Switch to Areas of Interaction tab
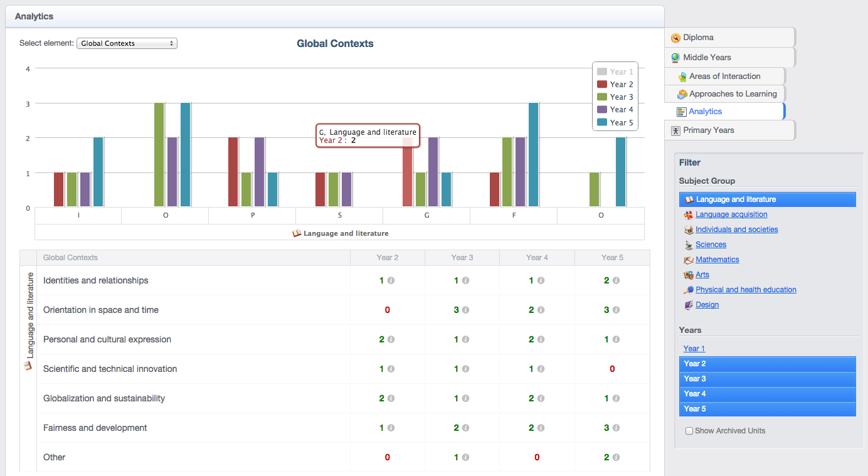Viewport: 868px width, 476px height. [x=725, y=77]
